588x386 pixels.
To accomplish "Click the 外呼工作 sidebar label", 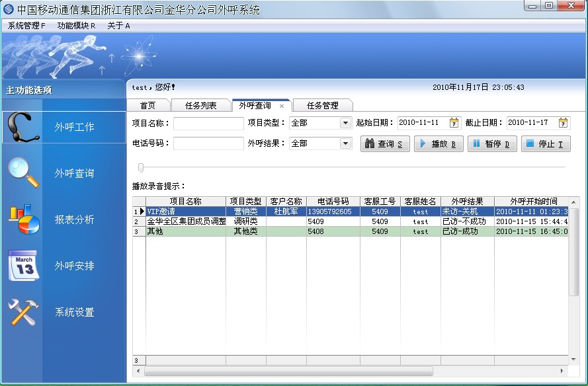I will pyautogui.click(x=74, y=127).
